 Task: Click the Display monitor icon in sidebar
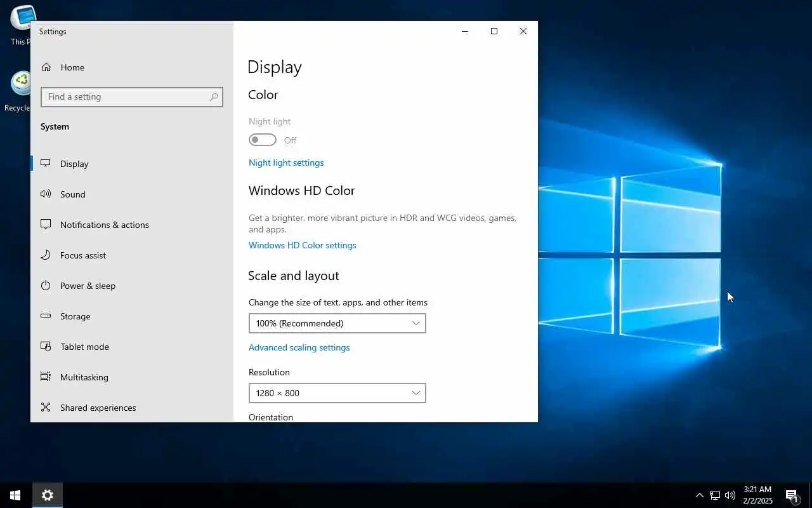[46, 163]
